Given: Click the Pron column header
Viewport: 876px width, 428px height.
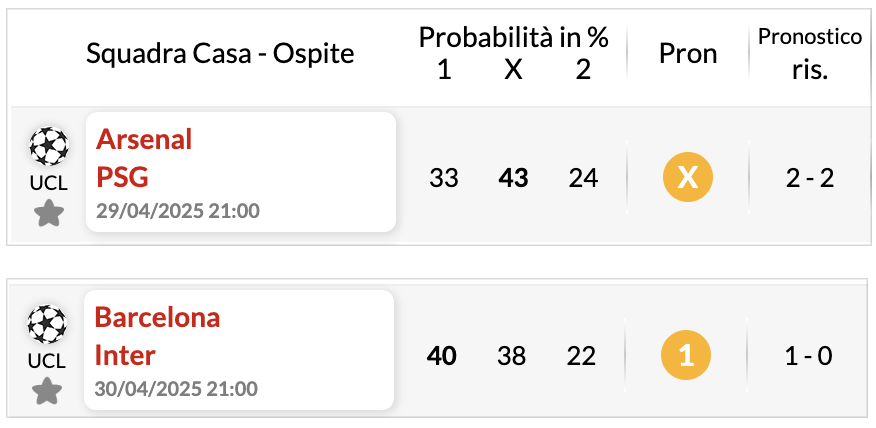Looking at the screenshot, I should tap(688, 54).
